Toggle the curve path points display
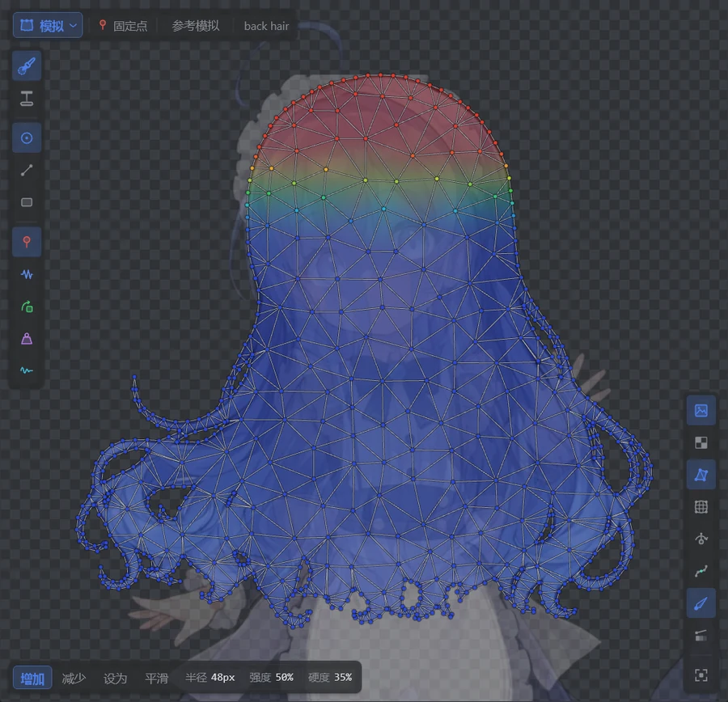 [x=701, y=571]
